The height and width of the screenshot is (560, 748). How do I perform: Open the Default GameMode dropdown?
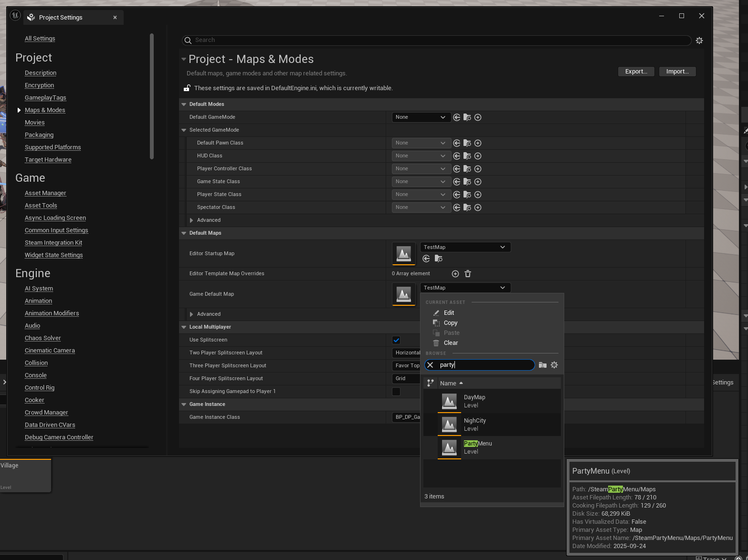[421, 117]
